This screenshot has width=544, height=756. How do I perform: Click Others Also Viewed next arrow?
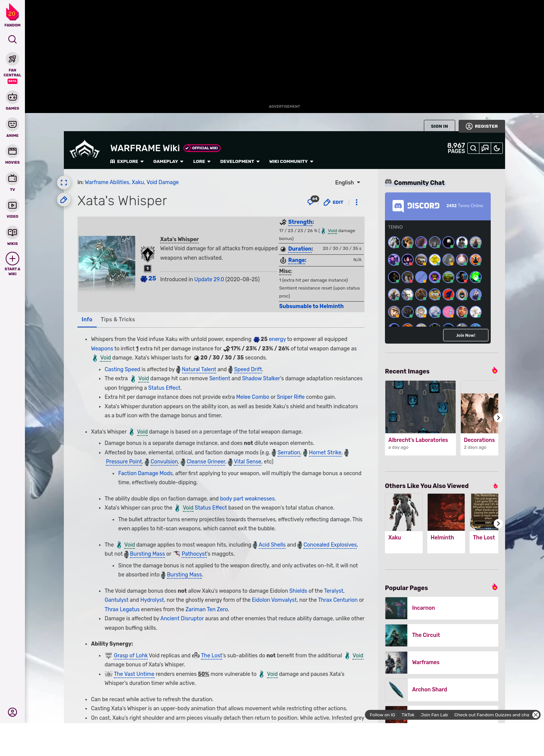(498, 524)
